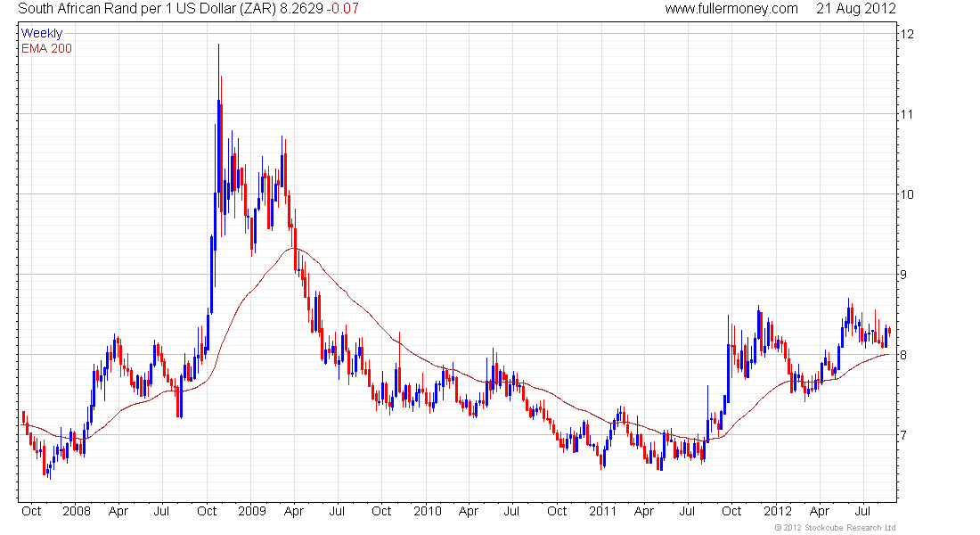The height and width of the screenshot is (535, 980).
Task: Click the chart title 'South African Rand per 1 US Dollar (ZAR)'
Action: 147,9
